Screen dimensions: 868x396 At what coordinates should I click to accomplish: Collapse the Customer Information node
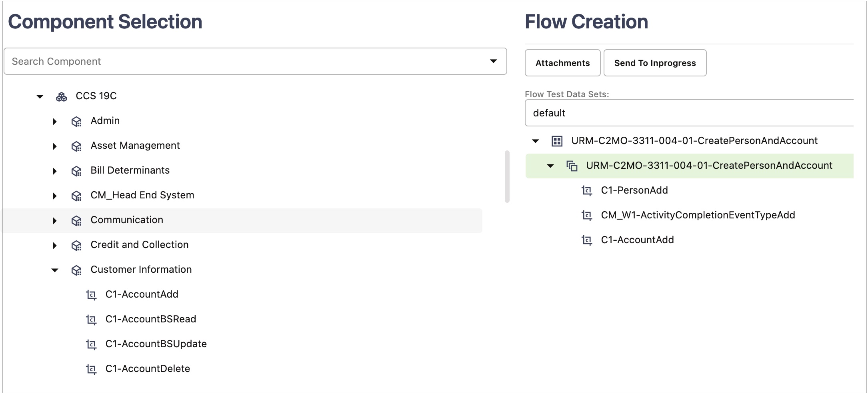[x=55, y=270]
